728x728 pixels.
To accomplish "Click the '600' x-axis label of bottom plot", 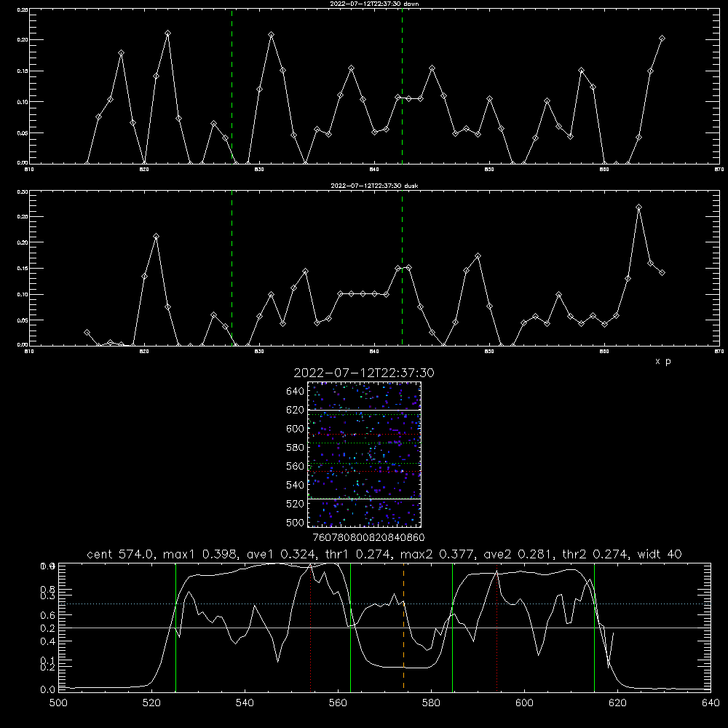I will [x=524, y=703].
